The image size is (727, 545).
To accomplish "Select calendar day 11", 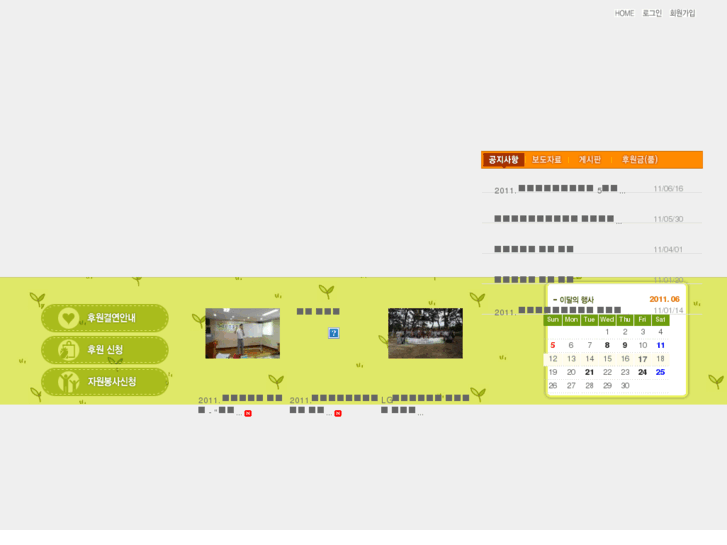I will (x=661, y=345).
